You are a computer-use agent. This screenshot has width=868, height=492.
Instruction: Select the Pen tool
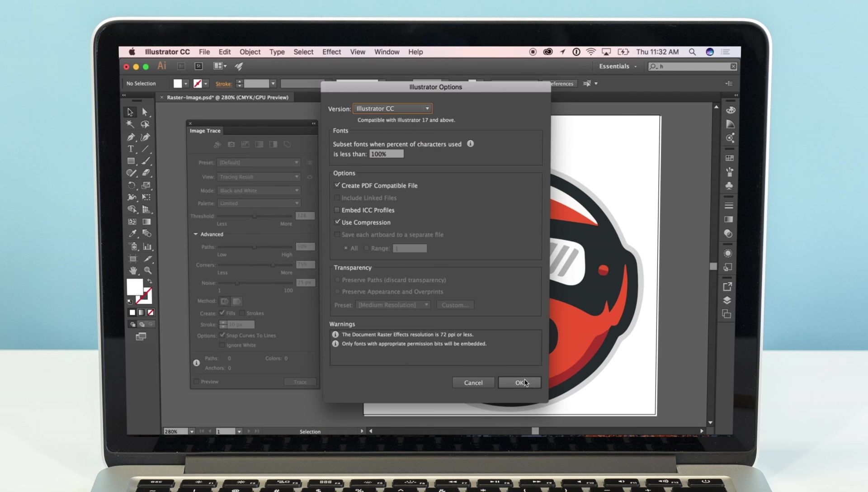tap(131, 137)
